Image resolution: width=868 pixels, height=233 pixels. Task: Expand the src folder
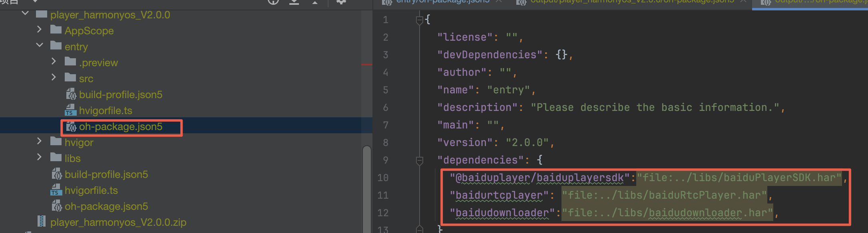pyautogui.click(x=54, y=77)
